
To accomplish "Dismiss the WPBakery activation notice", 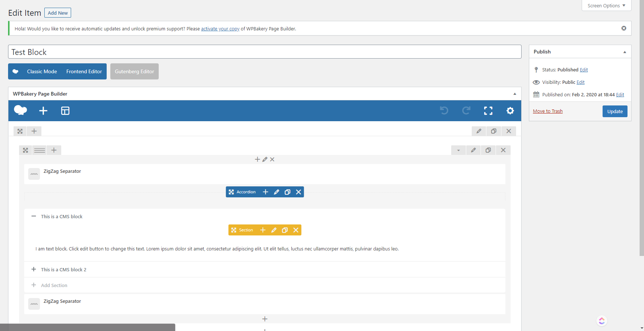I will click(x=624, y=28).
